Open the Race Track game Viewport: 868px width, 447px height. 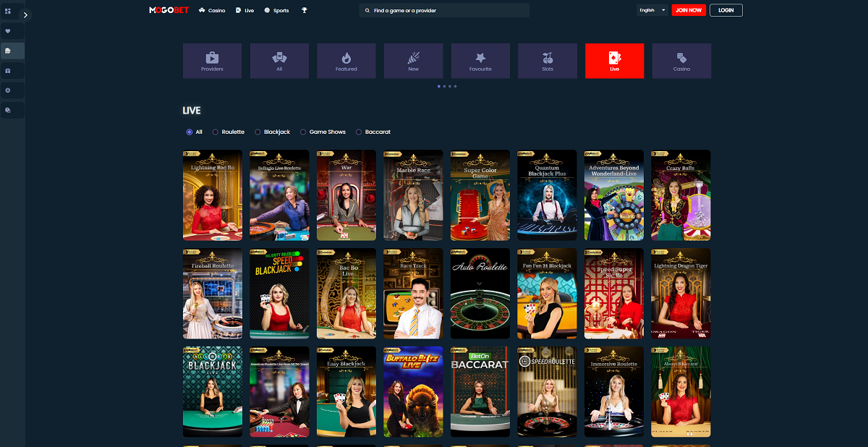point(413,294)
